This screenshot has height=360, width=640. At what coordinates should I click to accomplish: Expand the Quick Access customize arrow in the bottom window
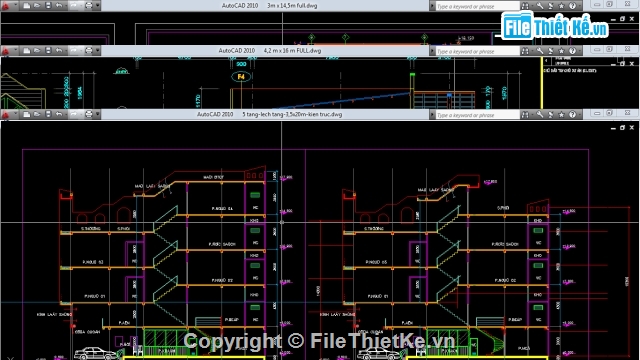(x=98, y=114)
